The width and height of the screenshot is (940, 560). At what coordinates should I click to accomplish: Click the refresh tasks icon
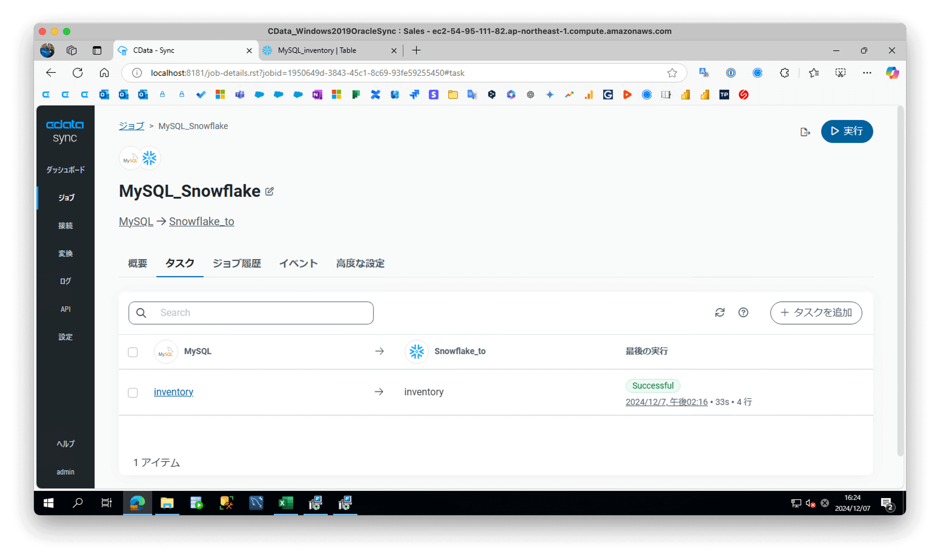coord(720,312)
